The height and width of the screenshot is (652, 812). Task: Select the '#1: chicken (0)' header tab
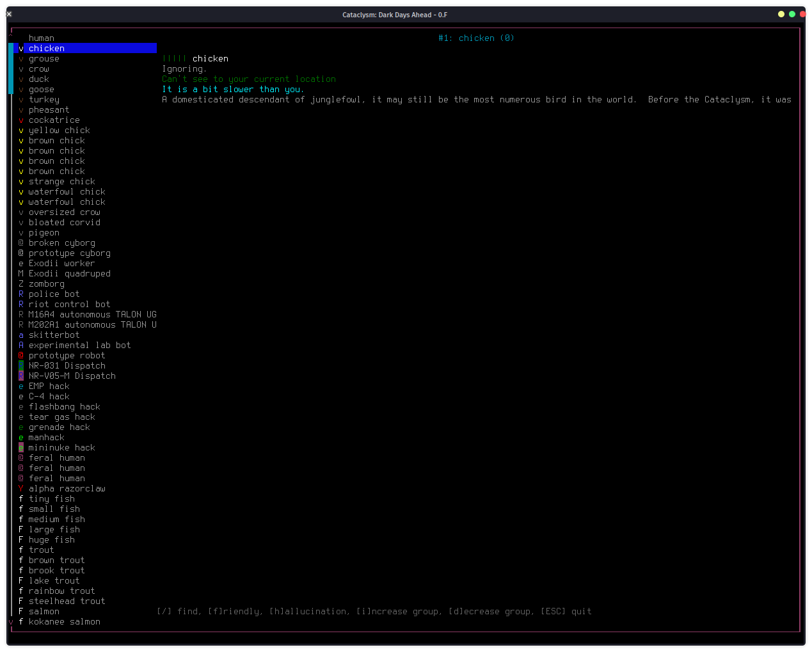point(476,38)
